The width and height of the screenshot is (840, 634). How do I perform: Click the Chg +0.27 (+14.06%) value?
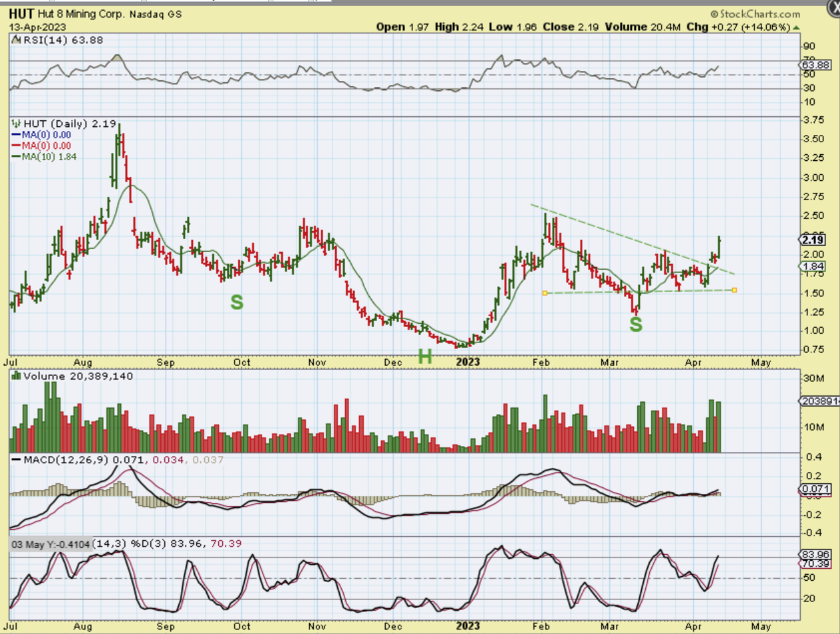(x=738, y=27)
